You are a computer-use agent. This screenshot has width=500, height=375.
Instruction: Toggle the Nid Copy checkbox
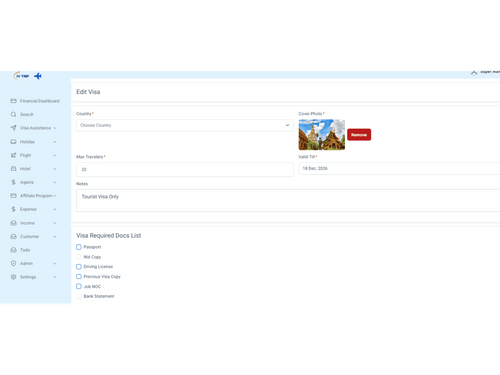(x=79, y=257)
